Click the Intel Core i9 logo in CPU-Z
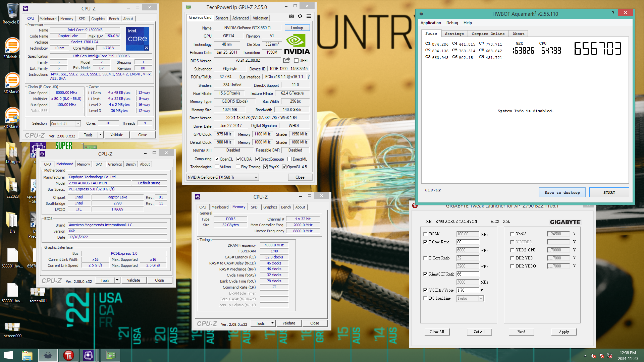This screenshot has width=644, height=362. point(138,39)
